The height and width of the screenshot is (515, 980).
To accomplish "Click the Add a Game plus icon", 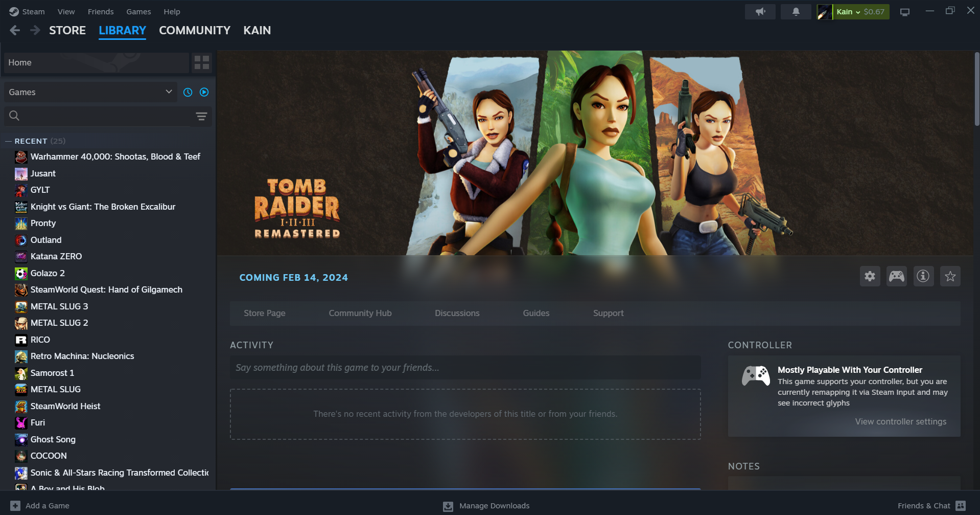I will click(x=15, y=506).
